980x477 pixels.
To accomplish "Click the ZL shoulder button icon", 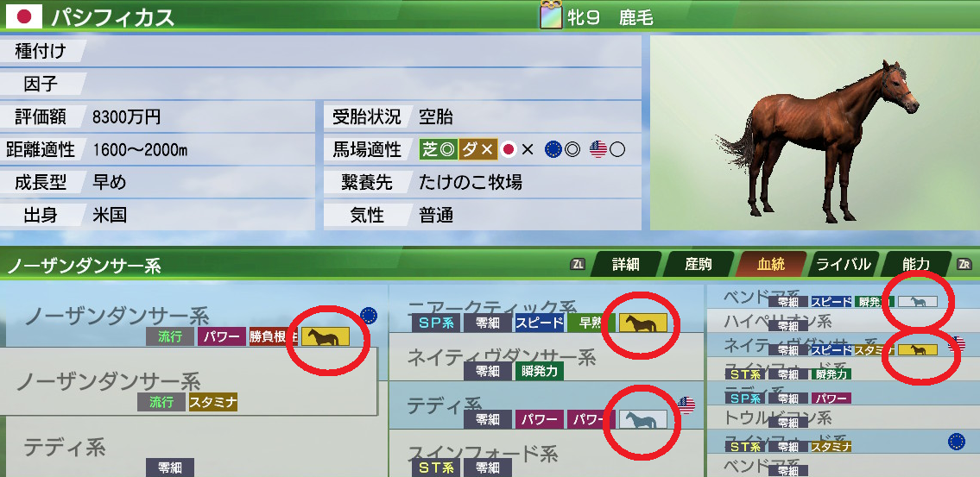I will pos(579,264).
